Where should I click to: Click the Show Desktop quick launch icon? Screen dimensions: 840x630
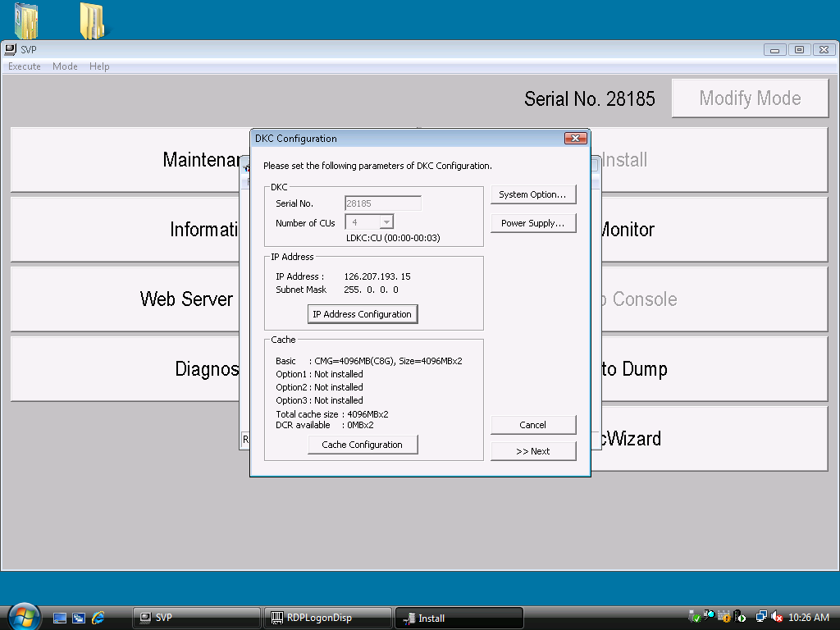click(x=60, y=618)
